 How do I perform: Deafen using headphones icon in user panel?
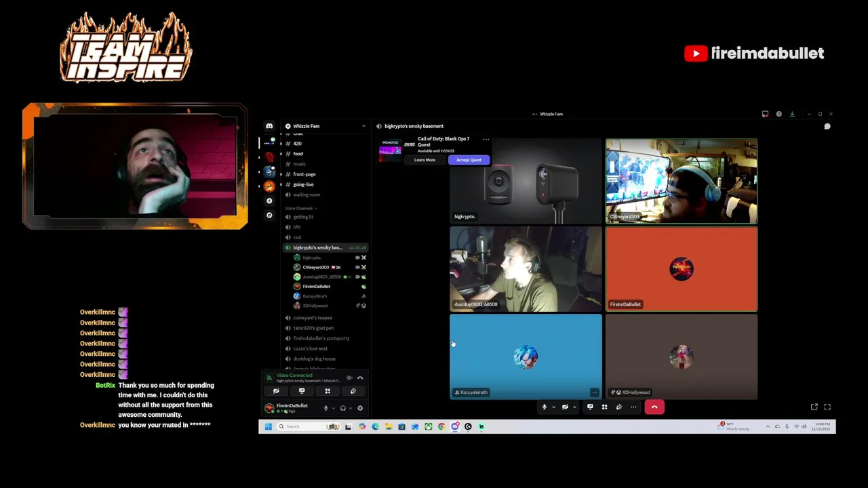[343, 408]
